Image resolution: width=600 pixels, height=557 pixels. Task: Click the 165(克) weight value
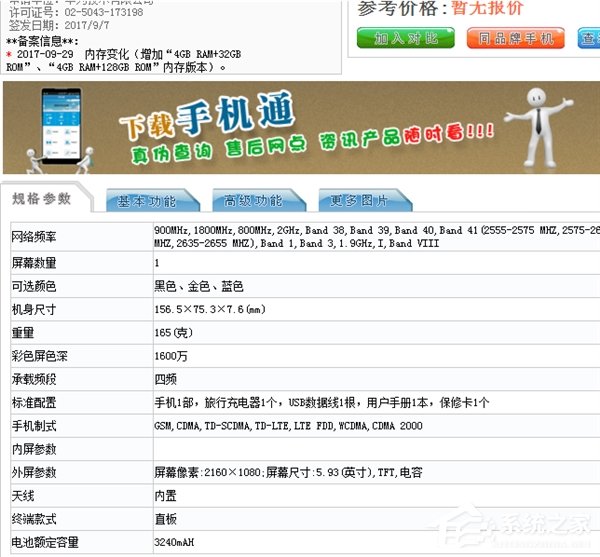[173, 333]
